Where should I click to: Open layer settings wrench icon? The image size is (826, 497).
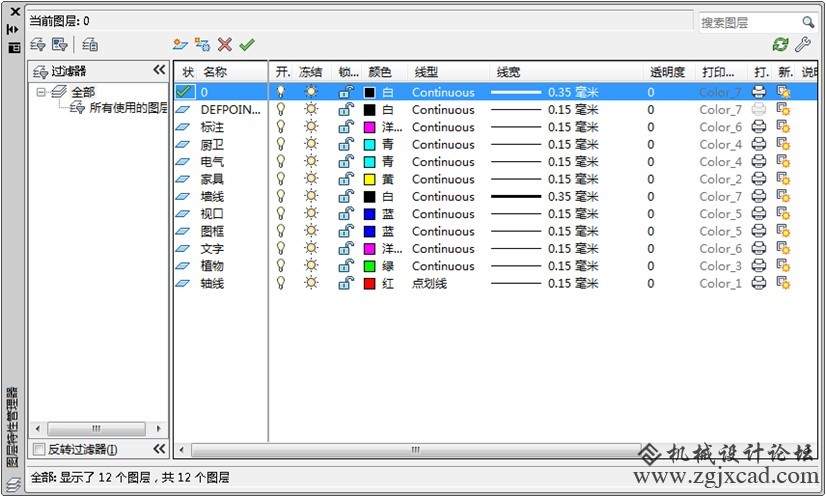[x=802, y=45]
